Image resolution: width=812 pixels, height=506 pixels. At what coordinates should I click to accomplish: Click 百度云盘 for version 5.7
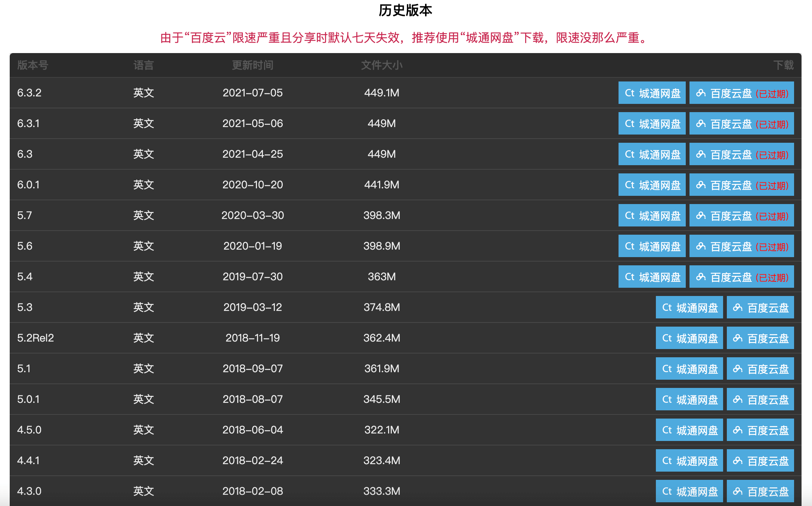741,215
